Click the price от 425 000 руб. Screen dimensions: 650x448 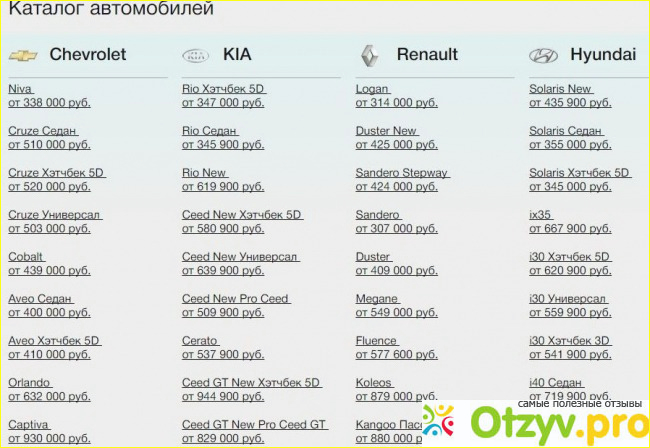coord(396,145)
